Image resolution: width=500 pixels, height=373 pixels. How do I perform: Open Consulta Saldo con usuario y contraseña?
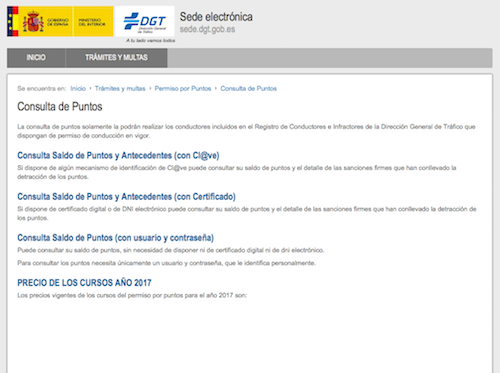tap(115, 238)
